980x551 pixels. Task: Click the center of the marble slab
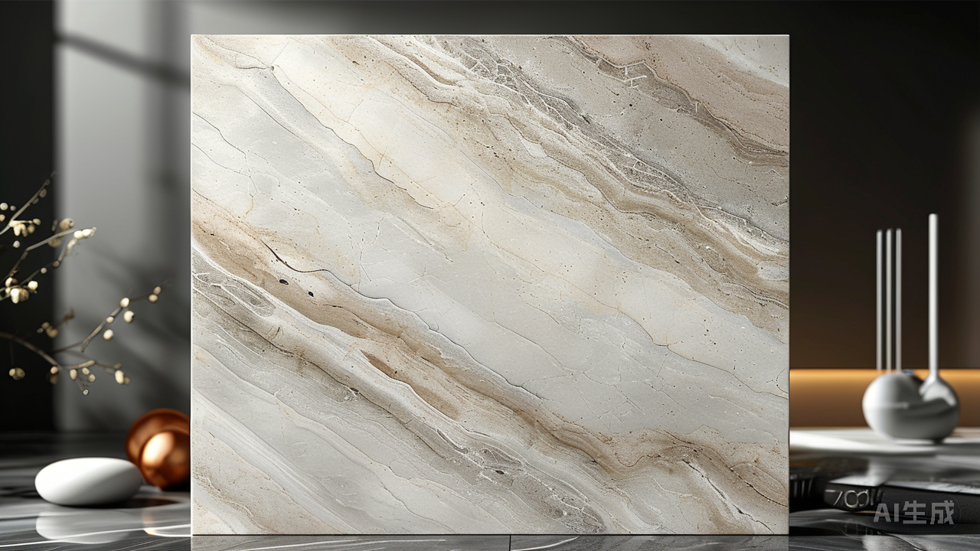[x=490, y=284]
